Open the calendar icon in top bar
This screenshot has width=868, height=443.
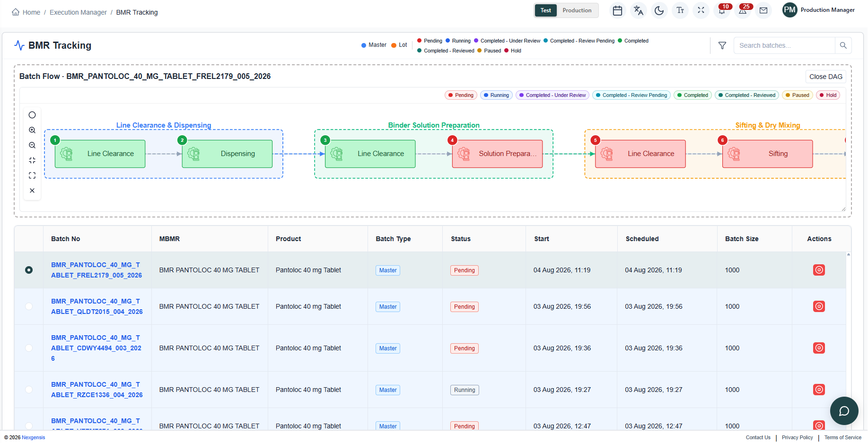(x=617, y=10)
